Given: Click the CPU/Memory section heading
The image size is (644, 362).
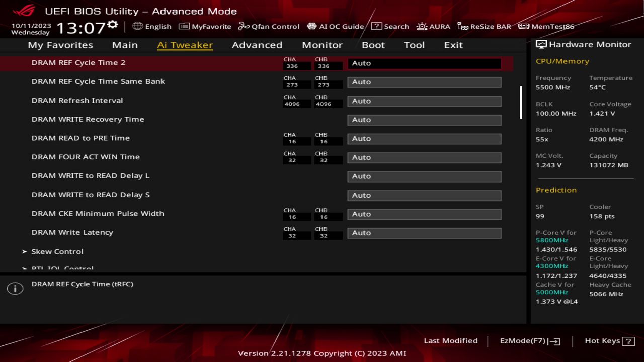Looking at the screenshot, I should click(x=562, y=61).
